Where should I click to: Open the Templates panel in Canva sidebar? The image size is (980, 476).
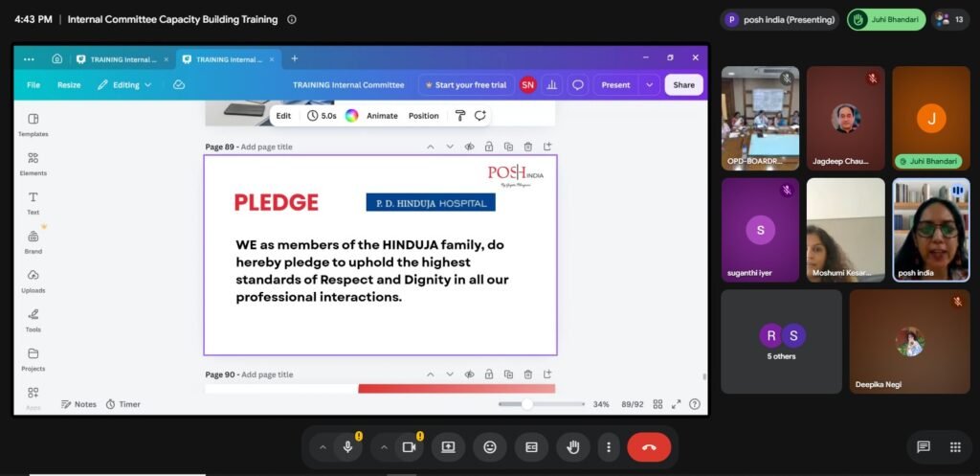point(33,125)
